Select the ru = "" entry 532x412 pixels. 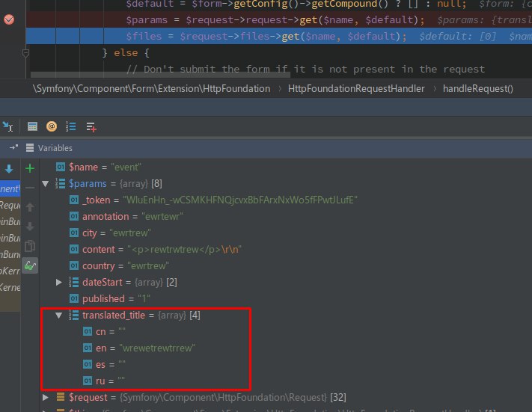pos(104,381)
